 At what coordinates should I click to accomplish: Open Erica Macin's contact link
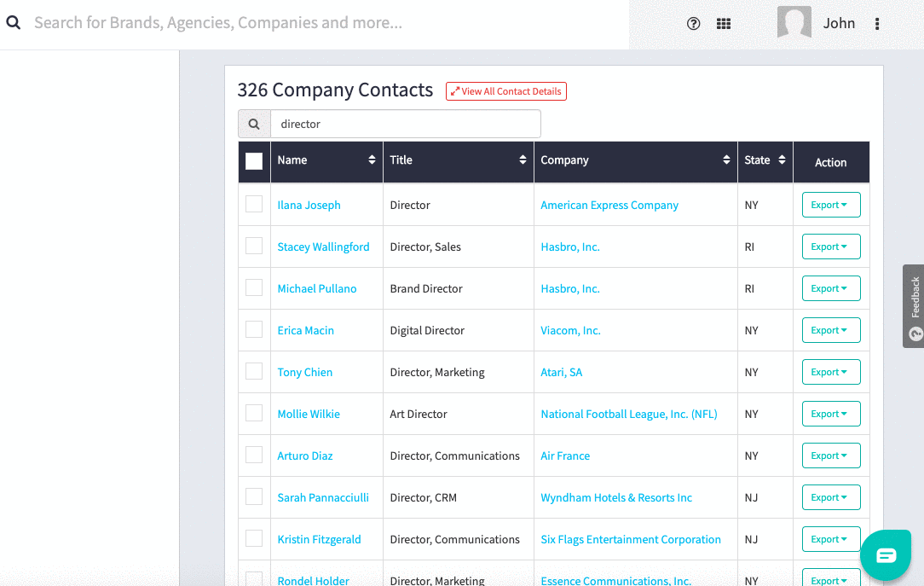tap(306, 331)
